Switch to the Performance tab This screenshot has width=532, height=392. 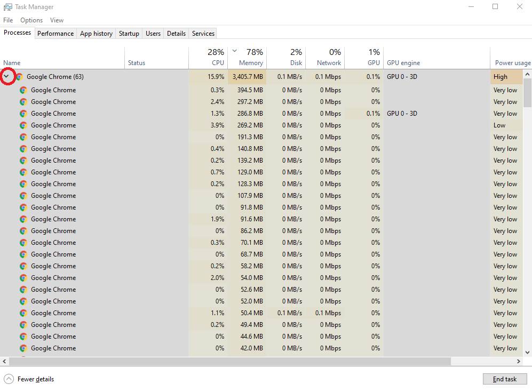click(x=55, y=34)
